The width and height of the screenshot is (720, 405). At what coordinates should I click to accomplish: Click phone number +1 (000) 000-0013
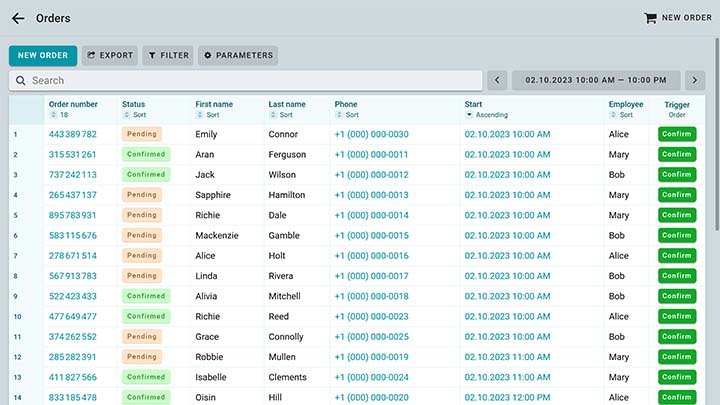tap(371, 195)
